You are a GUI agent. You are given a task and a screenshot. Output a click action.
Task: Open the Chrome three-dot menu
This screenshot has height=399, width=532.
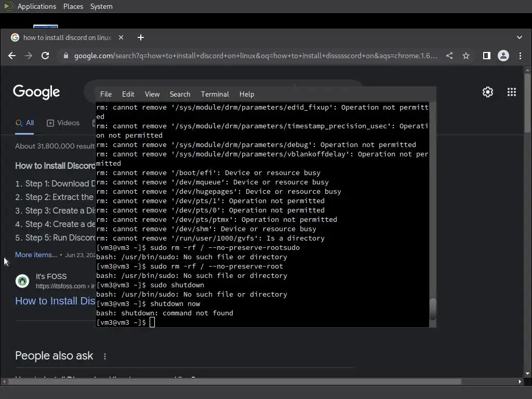click(x=520, y=56)
